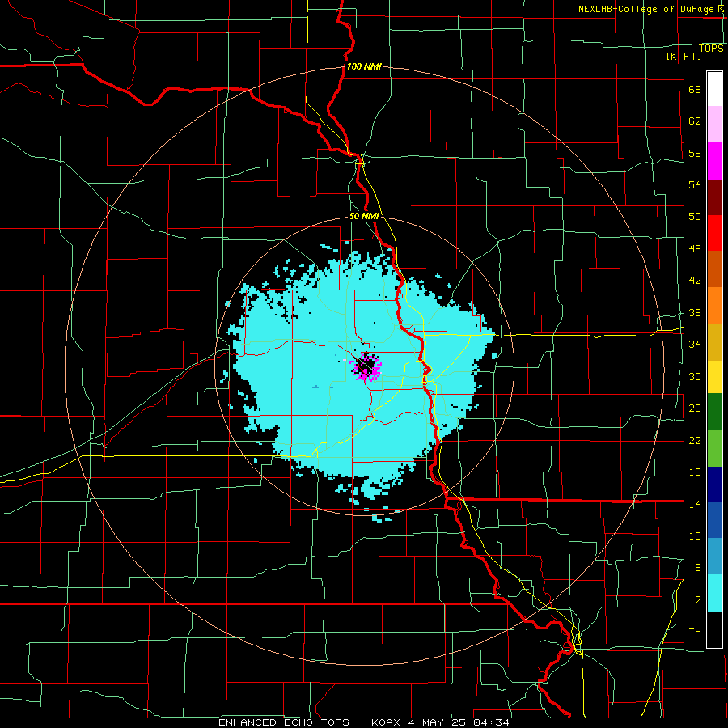Click the 62 value on the scale
Image resolution: width=728 pixels, height=728 pixels.
point(695,121)
